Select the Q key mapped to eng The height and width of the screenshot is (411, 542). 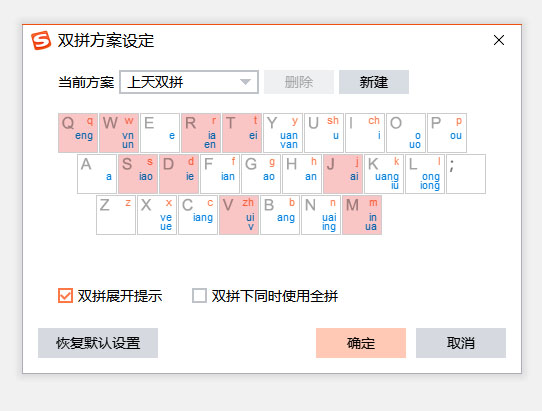click(78, 133)
